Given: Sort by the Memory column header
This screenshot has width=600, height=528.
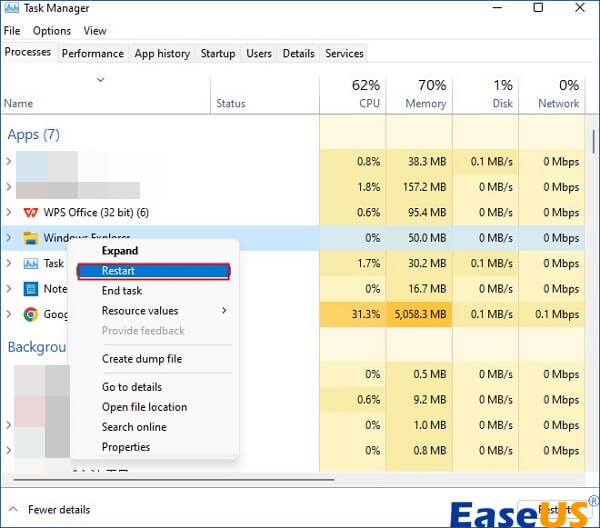Looking at the screenshot, I should coord(419,95).
